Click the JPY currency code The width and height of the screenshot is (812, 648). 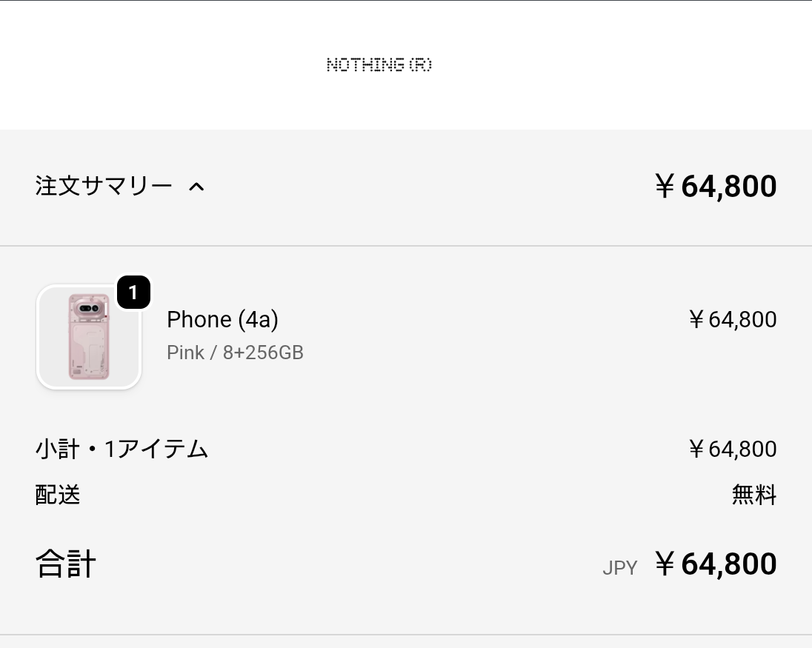point(619,568)
